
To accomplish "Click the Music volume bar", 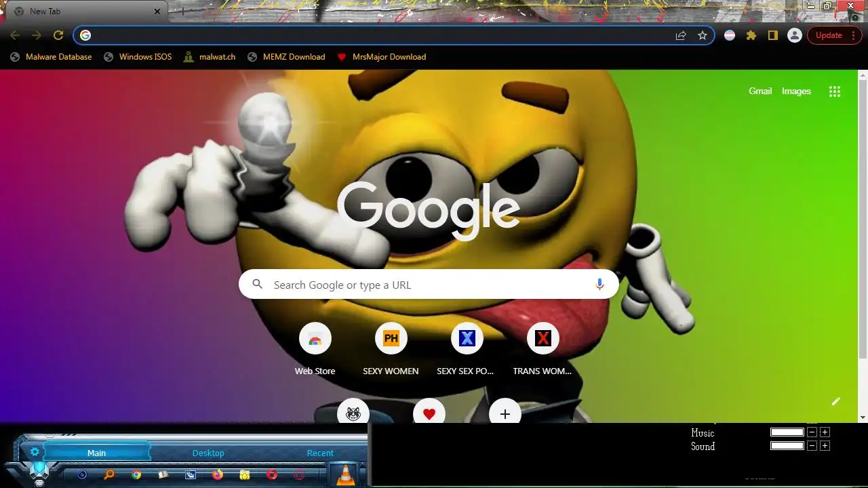I will [787, 432].
